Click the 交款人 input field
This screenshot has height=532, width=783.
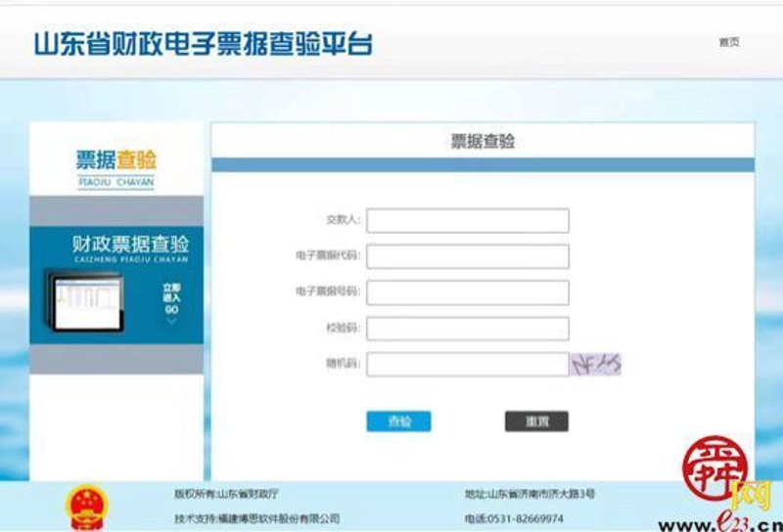tap(468, 221)
